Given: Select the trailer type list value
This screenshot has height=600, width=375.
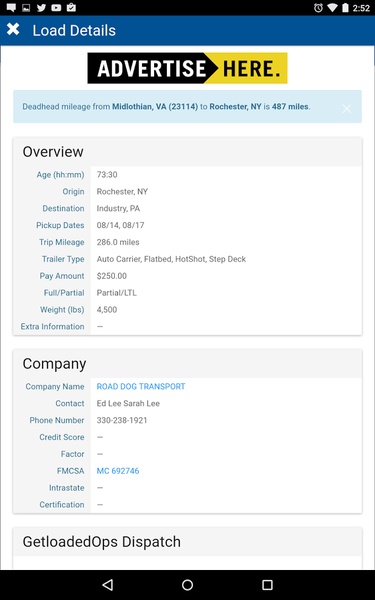Looking at the screenshot, I should (171, 259).
